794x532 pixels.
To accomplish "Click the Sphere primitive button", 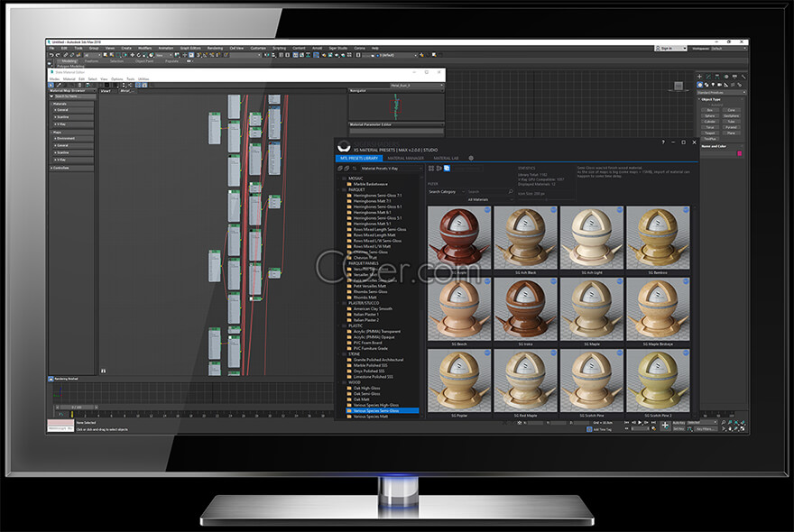I will tap(709, 115).
